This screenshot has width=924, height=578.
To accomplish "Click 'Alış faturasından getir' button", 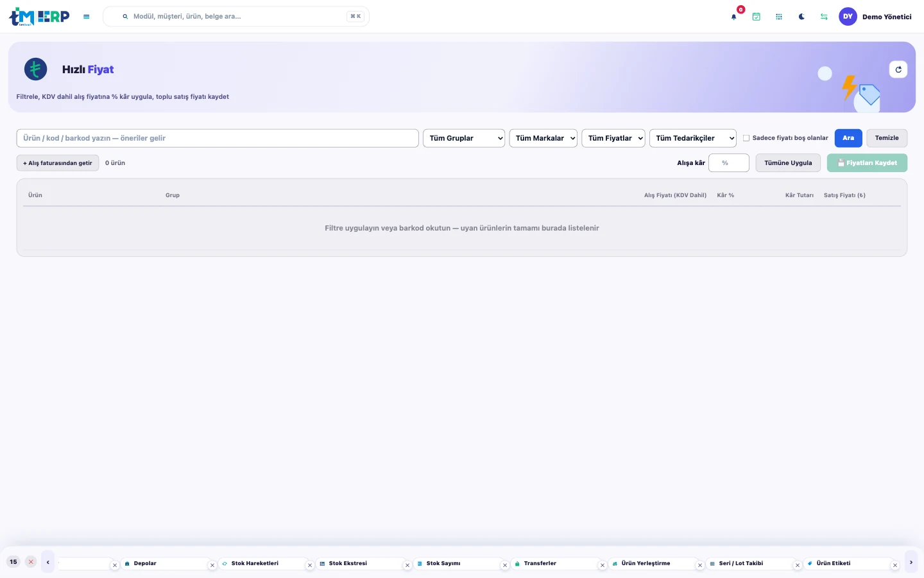I will pos(58,163).
